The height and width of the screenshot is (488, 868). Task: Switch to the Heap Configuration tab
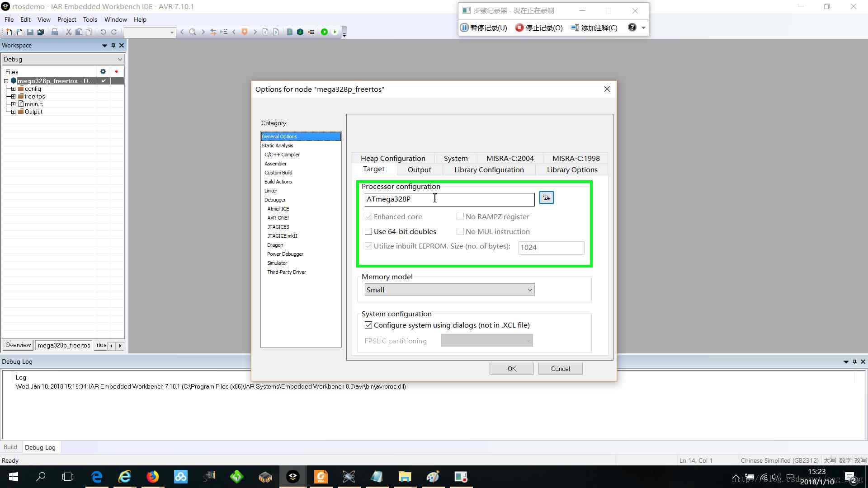pyautogui.click(x=393, y=159)
